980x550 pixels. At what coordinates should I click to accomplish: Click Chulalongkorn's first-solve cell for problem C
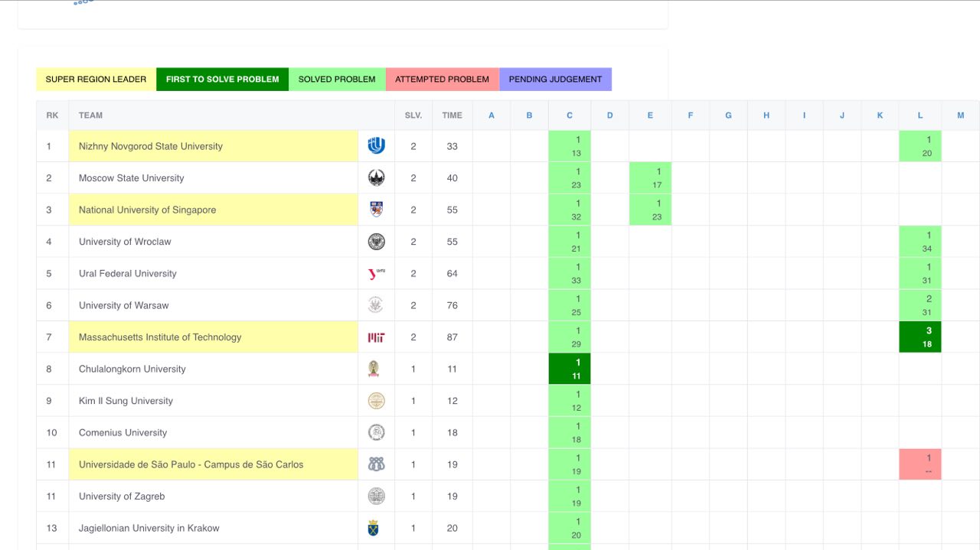pos(570,369)
